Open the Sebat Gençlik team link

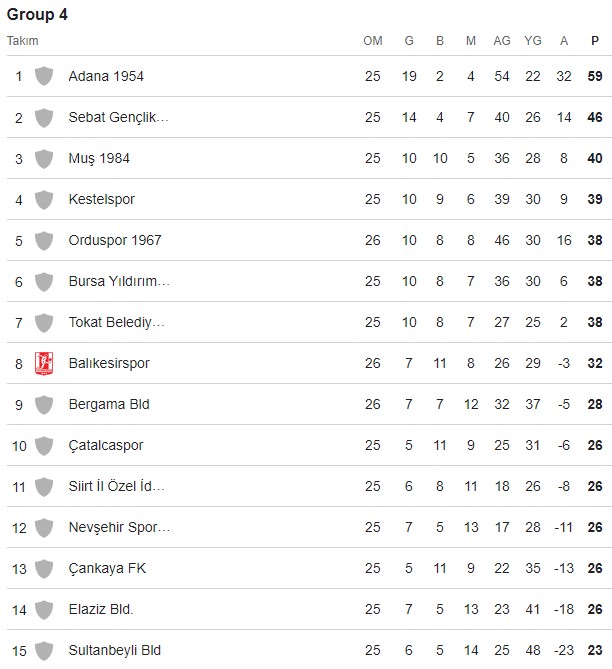point(118,117)
